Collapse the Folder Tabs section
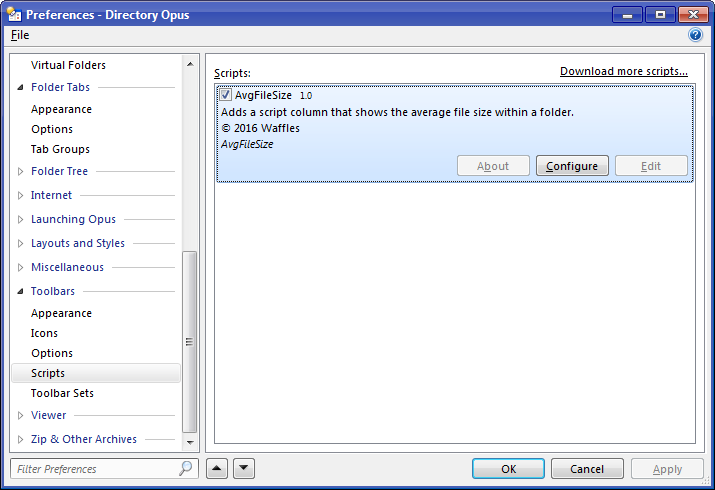This screenshot has height=490, width=715. point(20,87)
